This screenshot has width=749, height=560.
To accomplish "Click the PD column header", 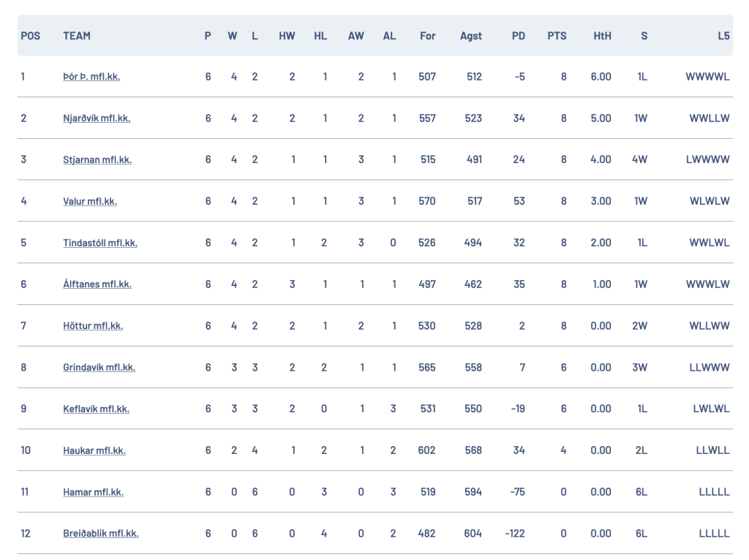I will coord(519,36).
